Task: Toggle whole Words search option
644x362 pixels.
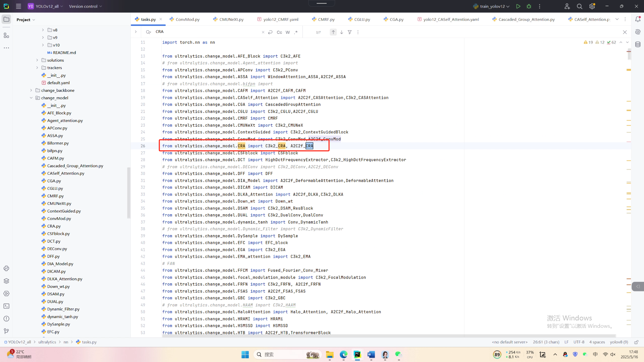Action: click(x=287, y=32)
